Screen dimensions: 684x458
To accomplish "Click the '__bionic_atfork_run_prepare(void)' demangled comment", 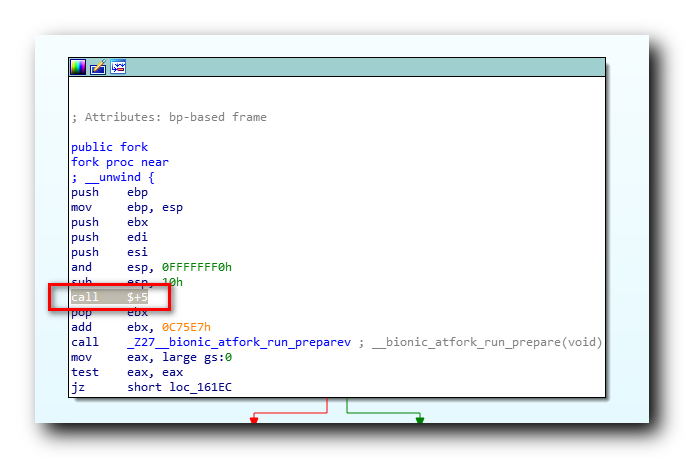I will point(487,342).
